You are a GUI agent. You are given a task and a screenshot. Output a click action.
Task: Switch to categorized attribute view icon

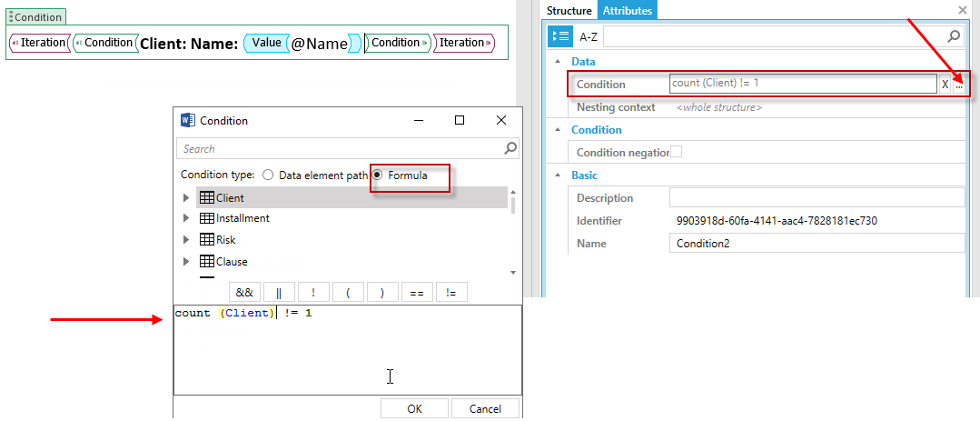(x=560, y=37)
